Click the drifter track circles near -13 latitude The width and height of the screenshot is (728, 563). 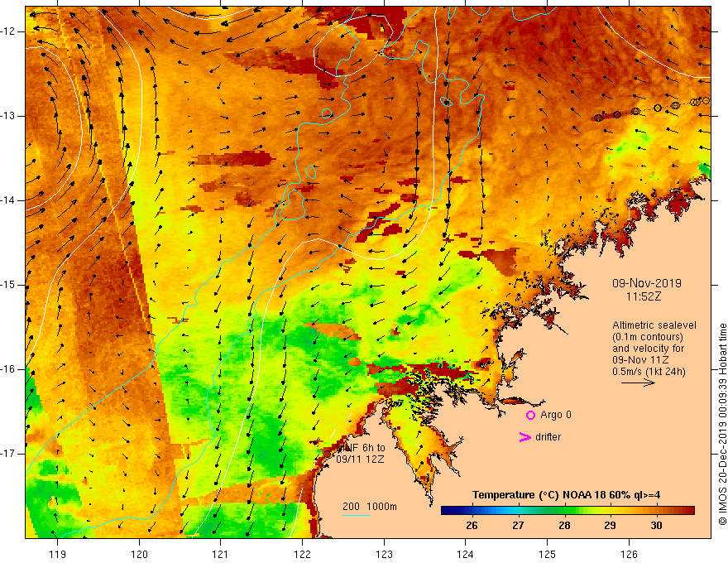tap(651, 109)
